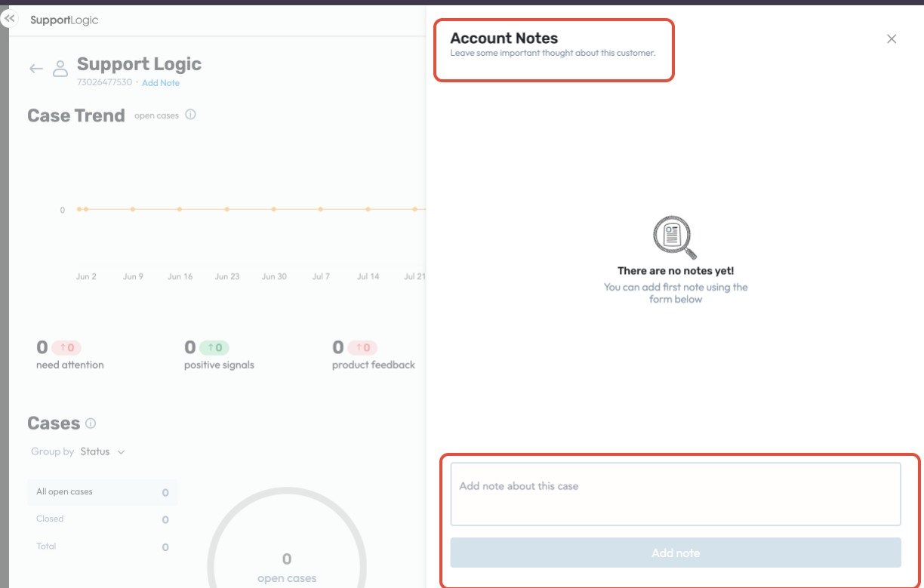Click positive signals green change badge

tap(214, 348)
